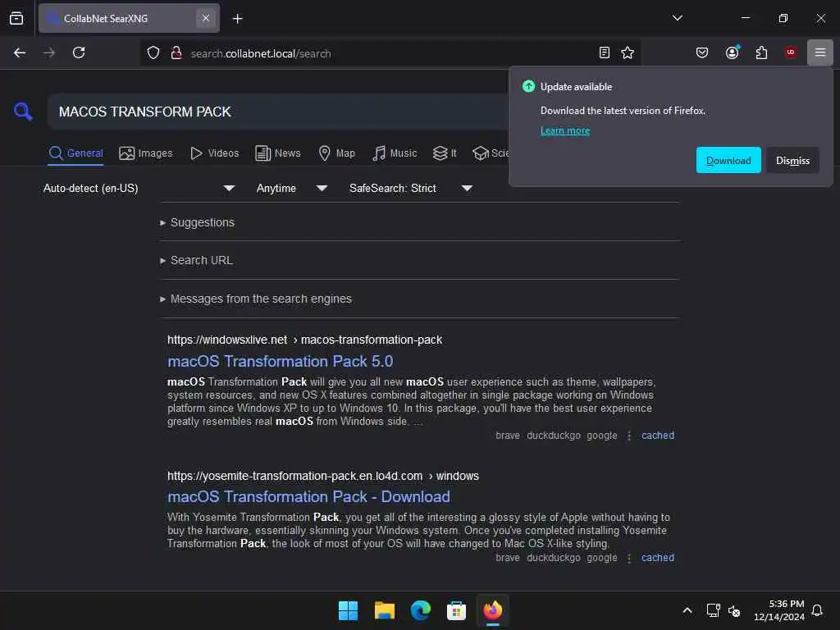
Task: Click the MACOS TRANSFORM PACK search field
Action: tap(279, 112)
